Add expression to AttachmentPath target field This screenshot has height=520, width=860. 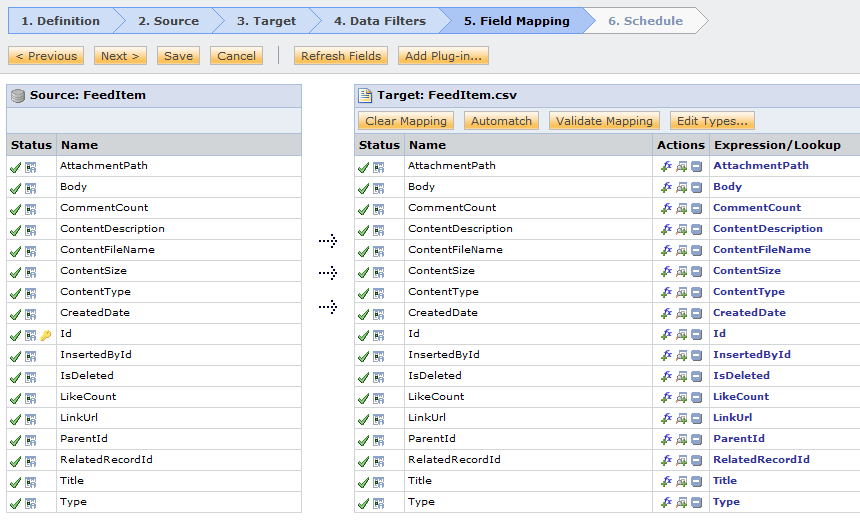pos(666,167)
